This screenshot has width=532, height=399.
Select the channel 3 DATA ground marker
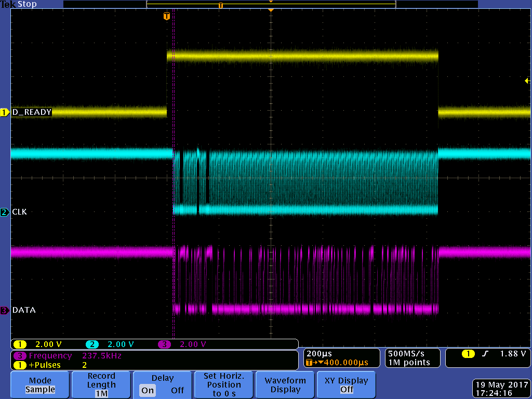click(x=5, y=310)
